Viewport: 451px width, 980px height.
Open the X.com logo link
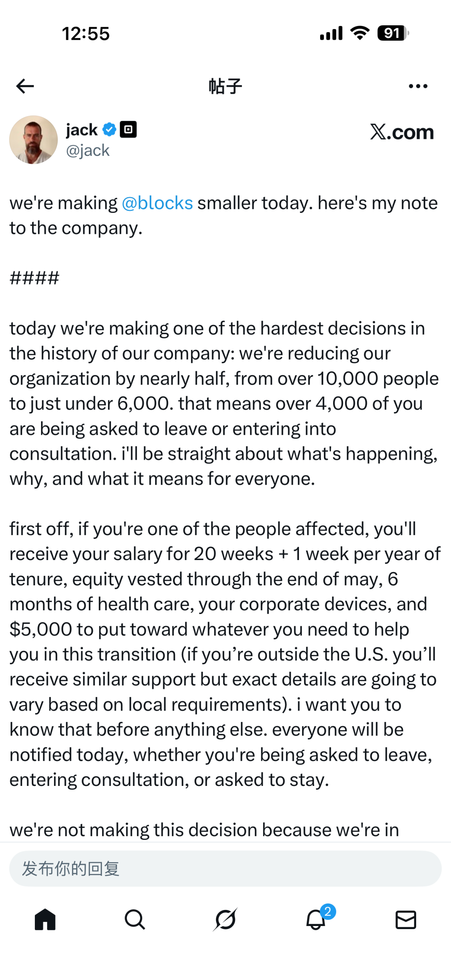pos(402,132)
